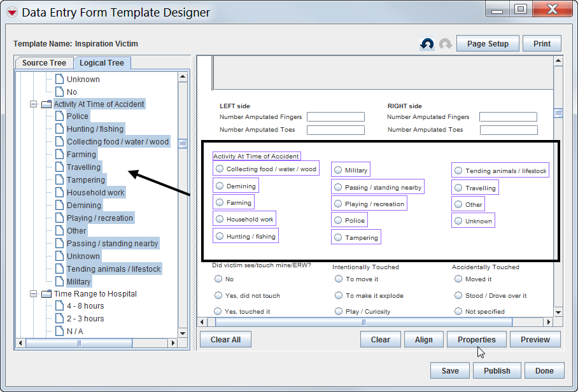Click the document icon beside Military in tree
578x392 pixels.
click(x=59, y=282)
